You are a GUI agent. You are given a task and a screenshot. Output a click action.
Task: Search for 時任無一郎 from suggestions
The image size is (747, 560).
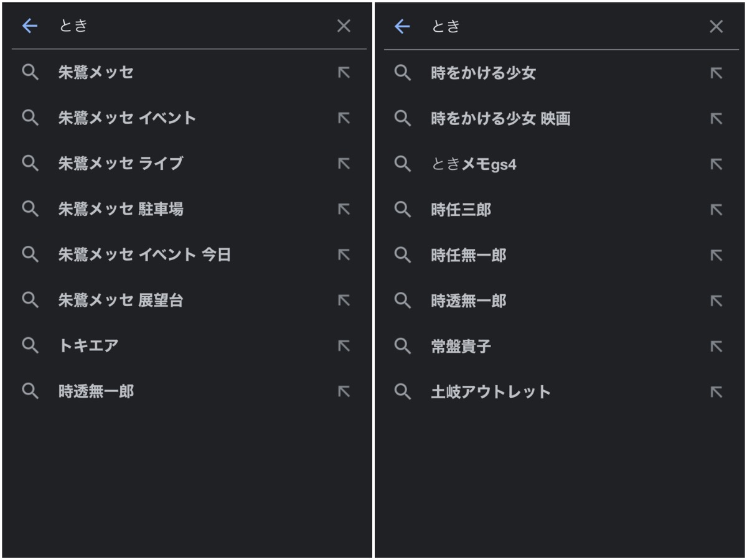(468, 255)
